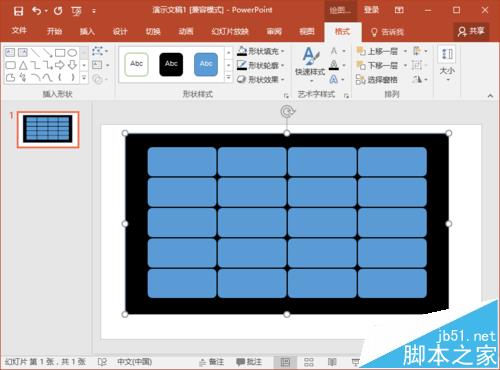Image resolution: width=500 pixels, height=370 pixels.
Task: Open the 大小 (Size) dropdown button
Action: click(x=447, y=64)
